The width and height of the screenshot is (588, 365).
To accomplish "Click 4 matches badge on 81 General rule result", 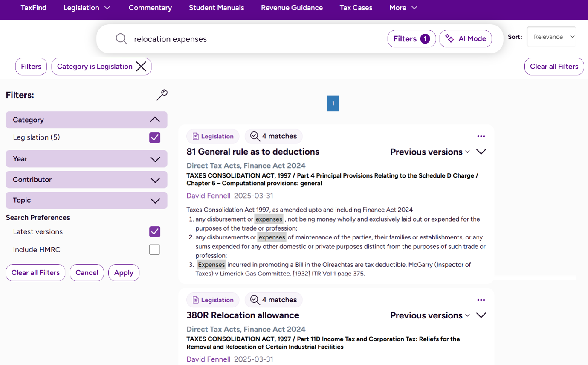I will pyautogui.click(x=273, y=136).
